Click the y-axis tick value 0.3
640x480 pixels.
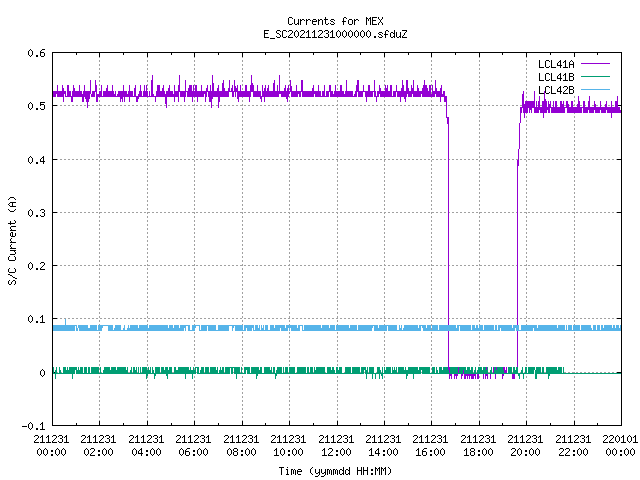(36, 213)
